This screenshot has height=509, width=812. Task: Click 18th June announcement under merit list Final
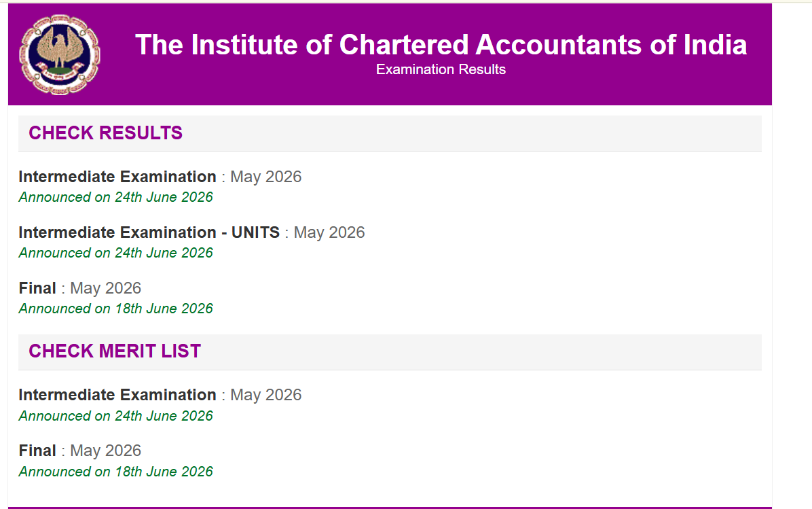(116, 472)
